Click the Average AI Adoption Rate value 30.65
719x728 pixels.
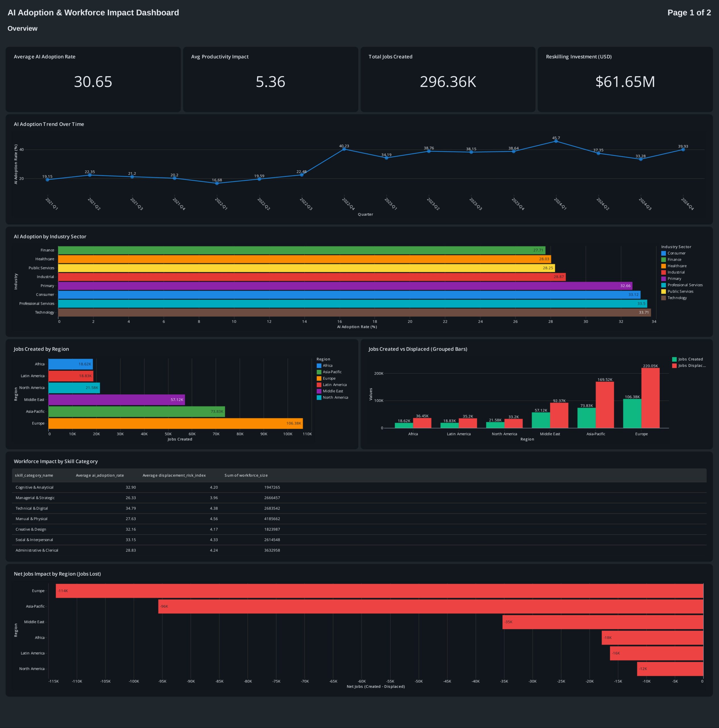coord(93,82)
